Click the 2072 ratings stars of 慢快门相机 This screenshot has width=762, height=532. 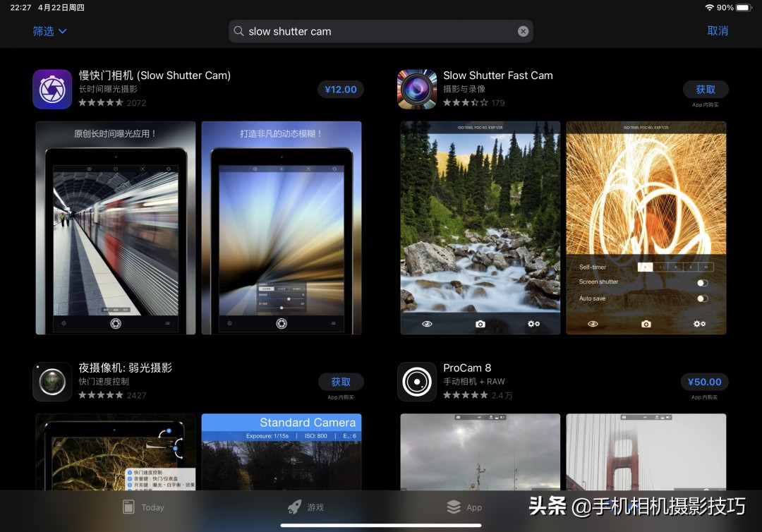coord(101,102)
